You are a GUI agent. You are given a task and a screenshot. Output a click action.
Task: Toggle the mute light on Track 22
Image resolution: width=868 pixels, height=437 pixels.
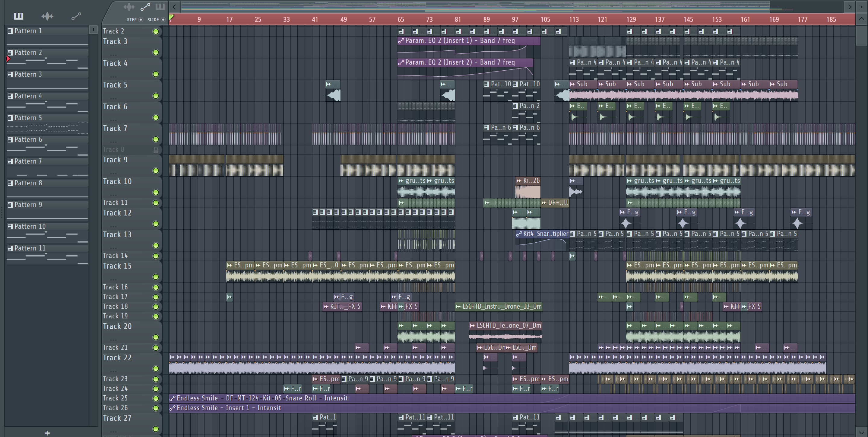click(156, 368)
